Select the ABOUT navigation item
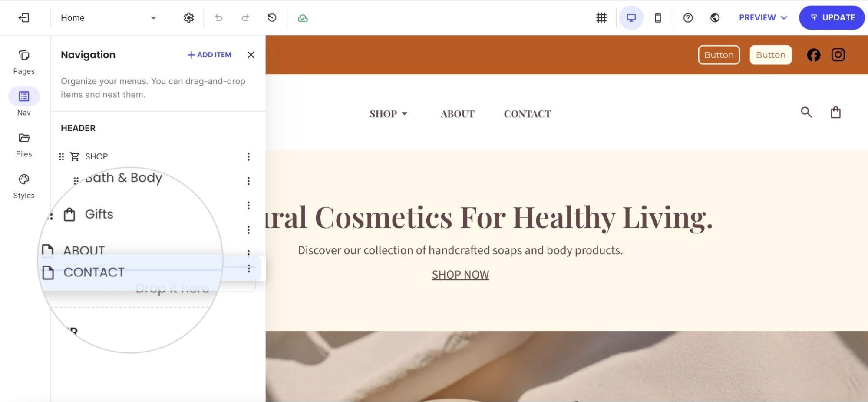The width and height of the screenshot is (868, 402). (84, 250)
